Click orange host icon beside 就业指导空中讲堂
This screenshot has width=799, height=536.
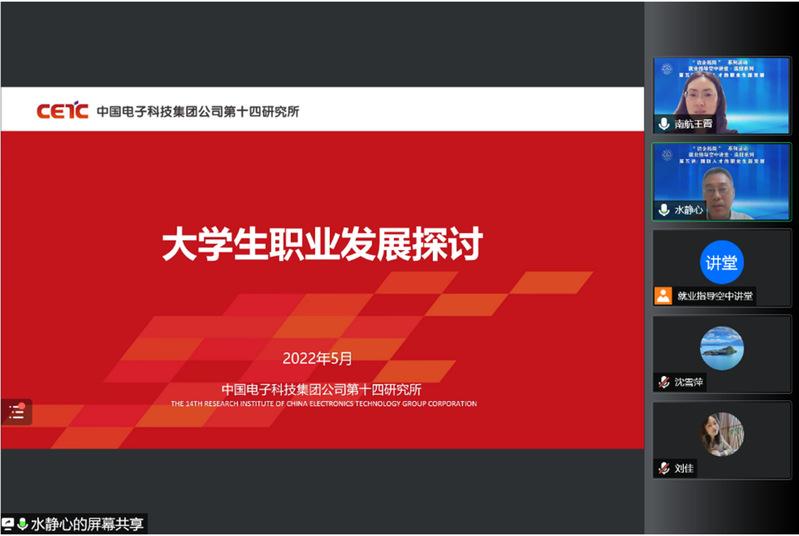[x=663, y=296]
